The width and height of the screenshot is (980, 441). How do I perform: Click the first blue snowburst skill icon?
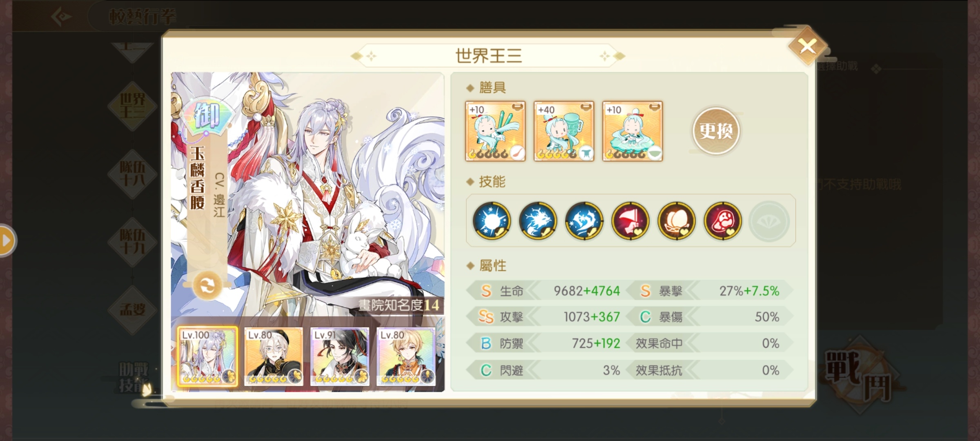click(492, 220)
